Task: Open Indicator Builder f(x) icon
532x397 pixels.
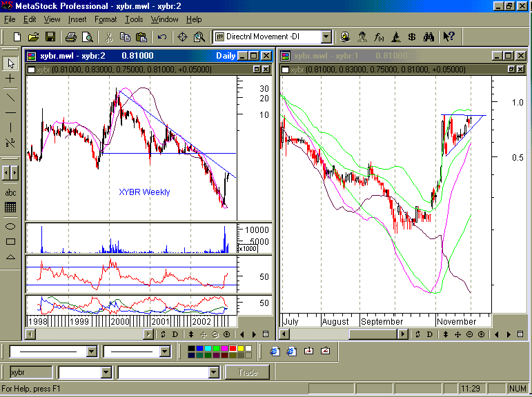Action: [x=379, y=37]
